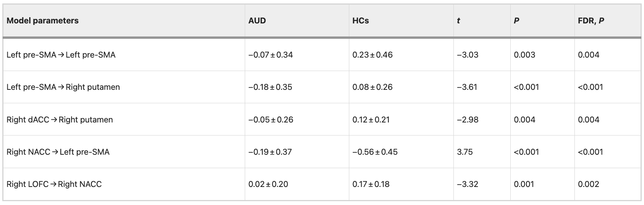Click the Model parameters column header
Viewport: 644px width, 205px height.
pyautogui.click(x=43, y=21)
